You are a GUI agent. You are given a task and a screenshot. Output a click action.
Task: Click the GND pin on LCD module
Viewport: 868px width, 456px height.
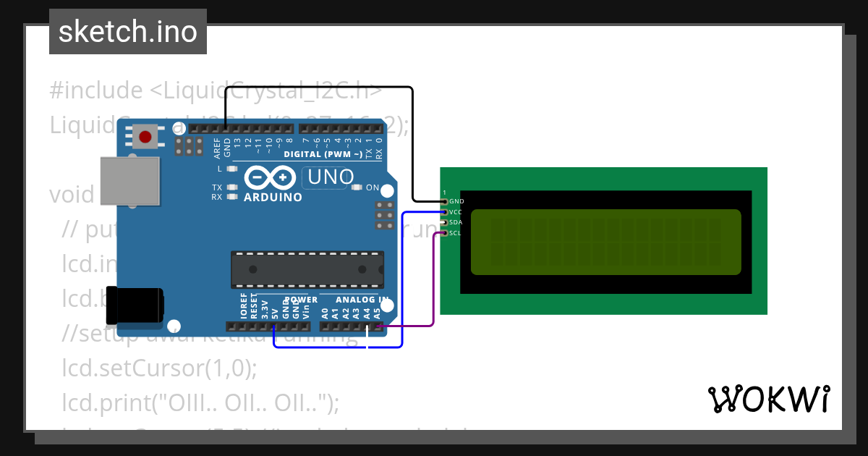click(x=444, y=201)
